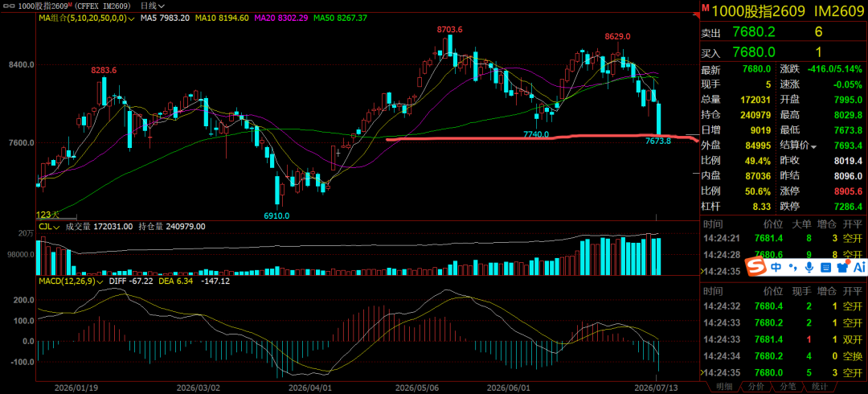Screen dimensions: 868x394
Task: Select the 7681.4 双开 trade row
Action: (784, 339)
